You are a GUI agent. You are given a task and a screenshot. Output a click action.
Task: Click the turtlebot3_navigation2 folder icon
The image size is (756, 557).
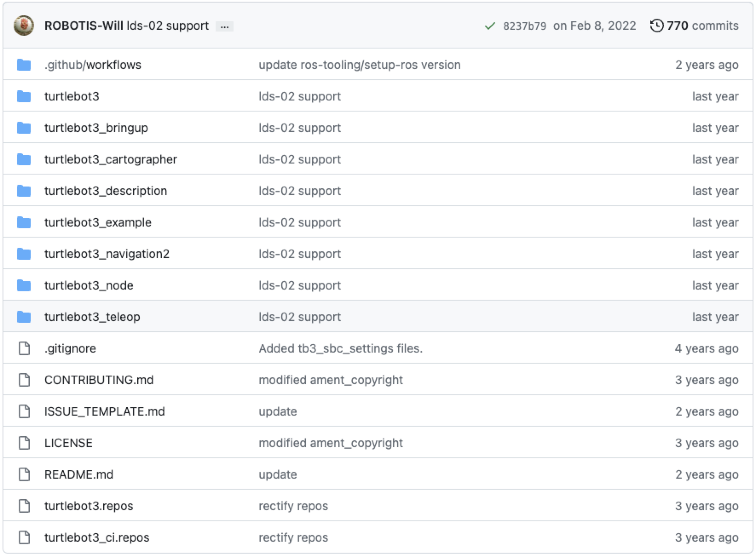tap(24, 254)
